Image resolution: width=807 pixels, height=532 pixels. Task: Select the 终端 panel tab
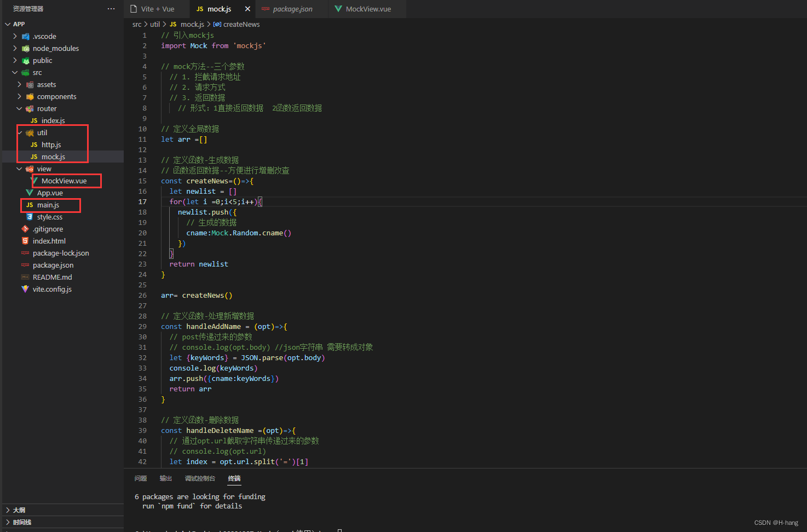pyautogui.click(x=234, y=478)
